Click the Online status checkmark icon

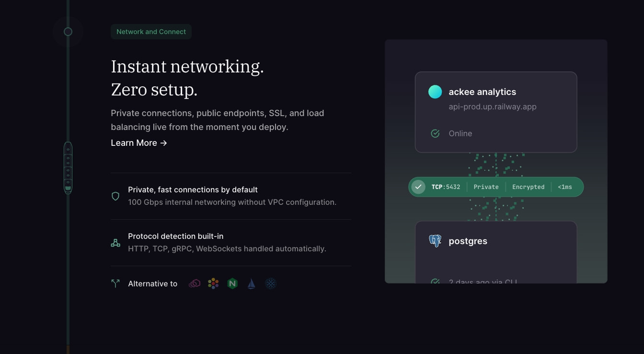[435, 133]
